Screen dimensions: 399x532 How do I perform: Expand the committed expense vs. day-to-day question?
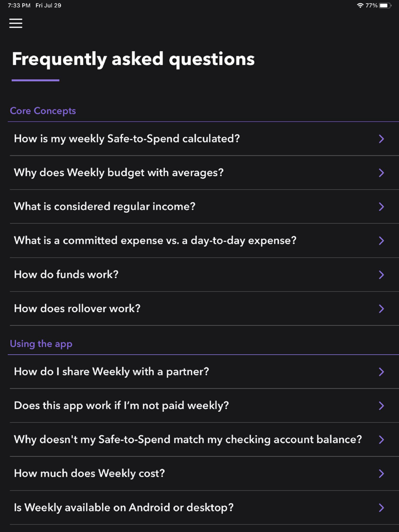coord(154,240)
